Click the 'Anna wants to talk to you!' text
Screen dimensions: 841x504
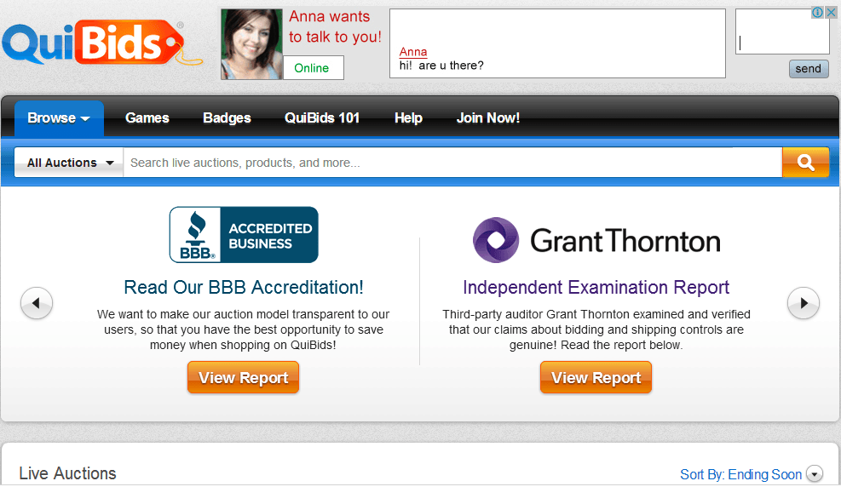click(335, 26)
